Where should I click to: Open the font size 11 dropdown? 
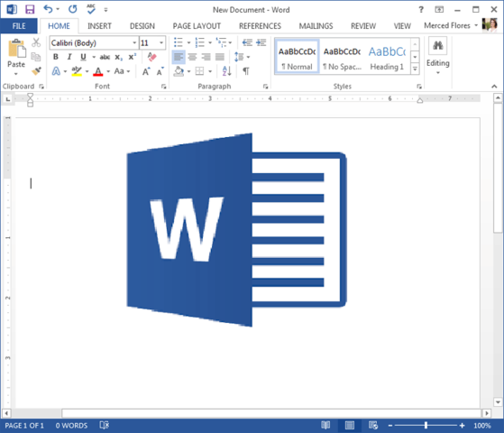(x=161, y=42)
